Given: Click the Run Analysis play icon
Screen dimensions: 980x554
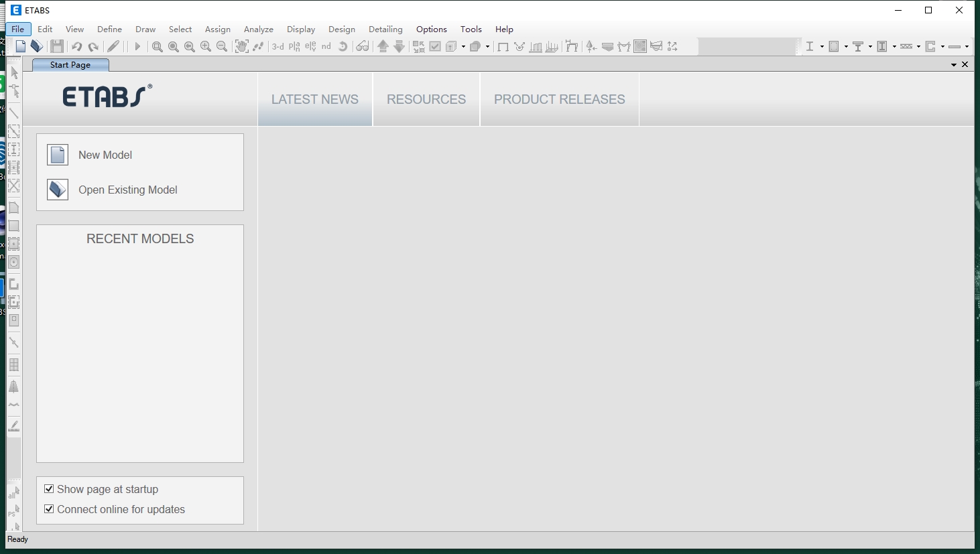Looking at the screenshot, I should click(137, 46).
